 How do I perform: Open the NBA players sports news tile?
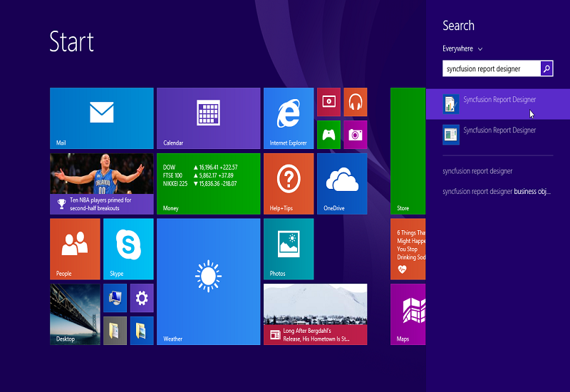coord(101,183)
